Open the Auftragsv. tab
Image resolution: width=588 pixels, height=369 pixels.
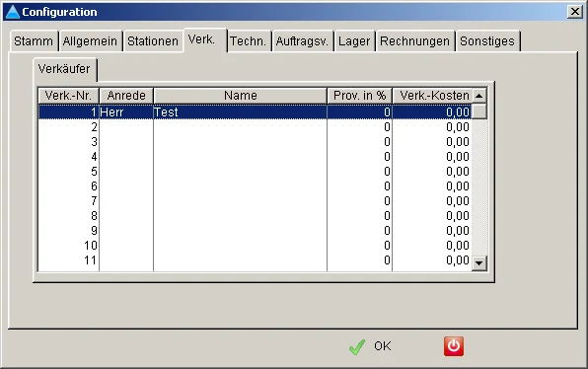click(x=302, y=40)
